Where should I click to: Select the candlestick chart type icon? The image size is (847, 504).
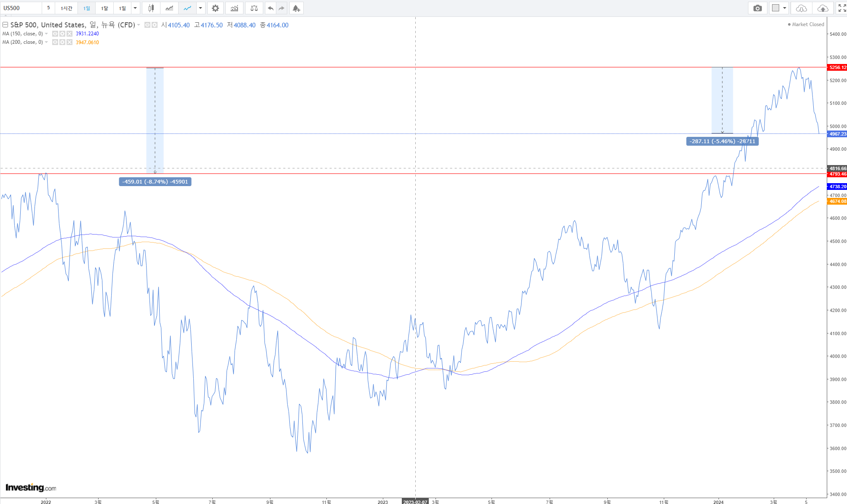coord(151,8)
